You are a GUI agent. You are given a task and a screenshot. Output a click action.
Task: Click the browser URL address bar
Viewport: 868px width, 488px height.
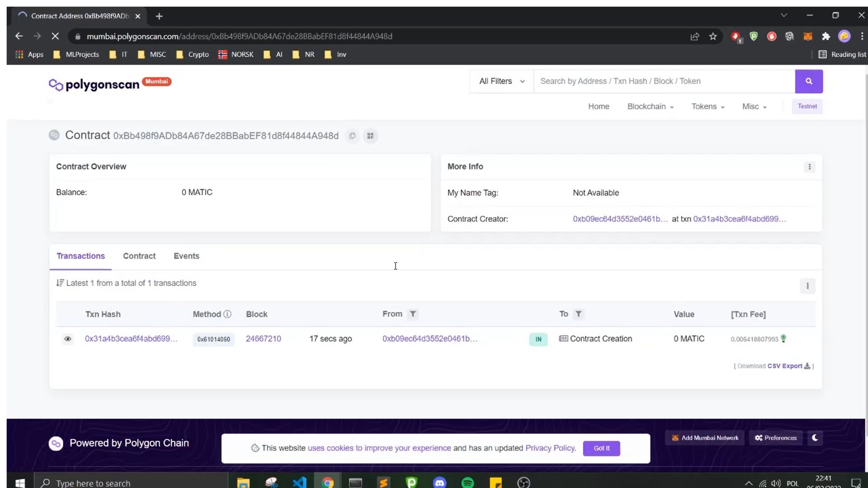click(x=380, y=37)
